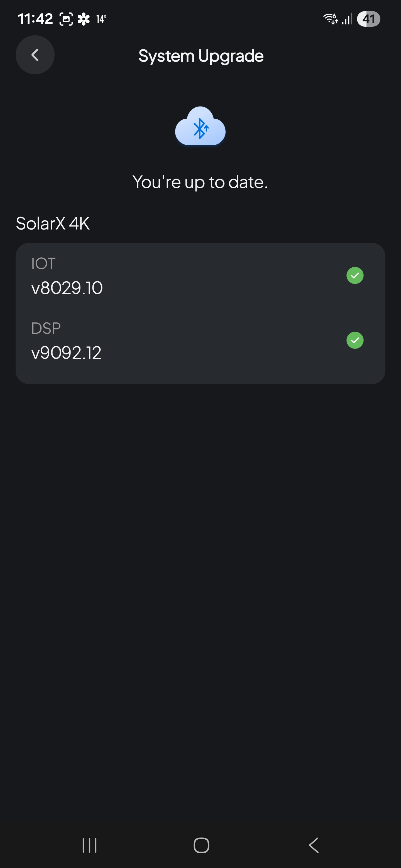Tap the back arrow button at top
This screenshot has height=868, width=401.
pos(35,55)
